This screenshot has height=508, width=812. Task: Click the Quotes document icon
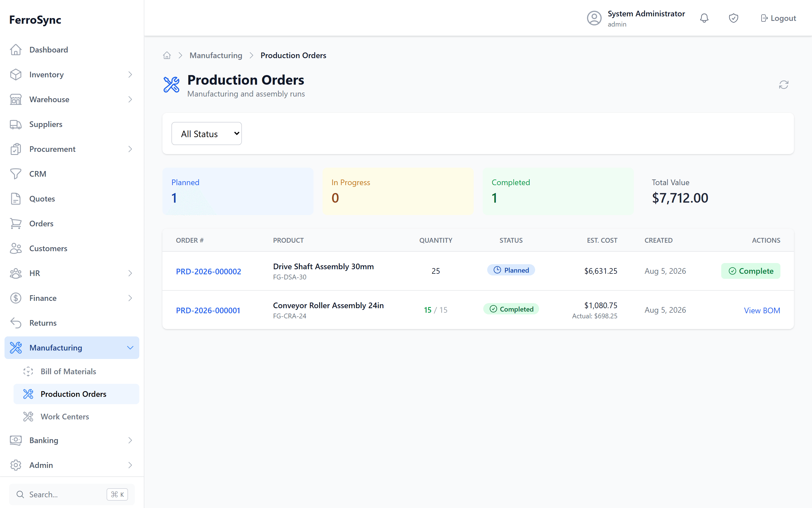16,199
